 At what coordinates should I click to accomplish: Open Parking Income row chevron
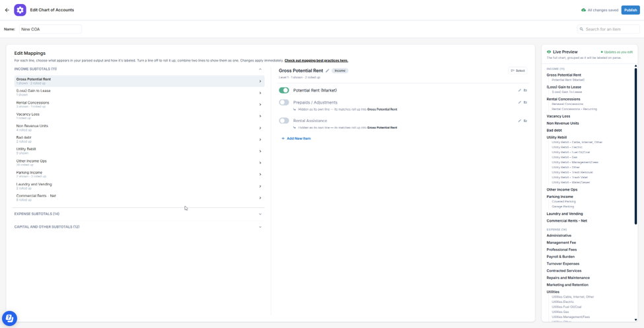coord(260,174)
